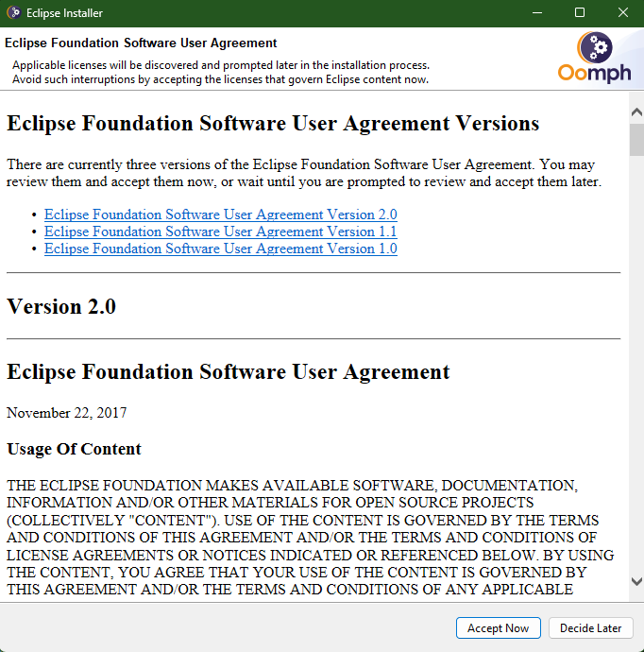The height and width of the screenshot is (652, 644).
Task: Click the Oomph logo in header
Action: coord(595,57)
